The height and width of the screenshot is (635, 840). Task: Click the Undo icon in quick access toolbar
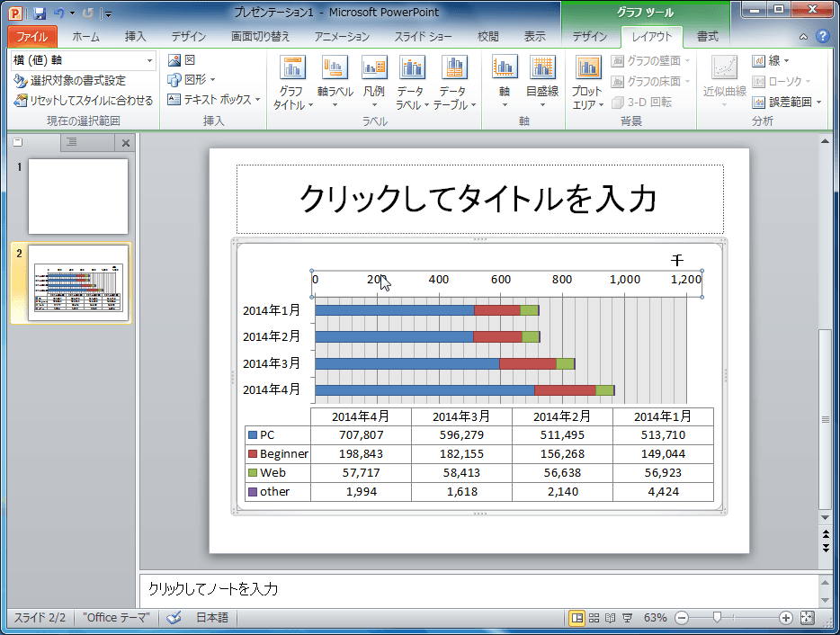pyautogui.click(x=59, y=13)
